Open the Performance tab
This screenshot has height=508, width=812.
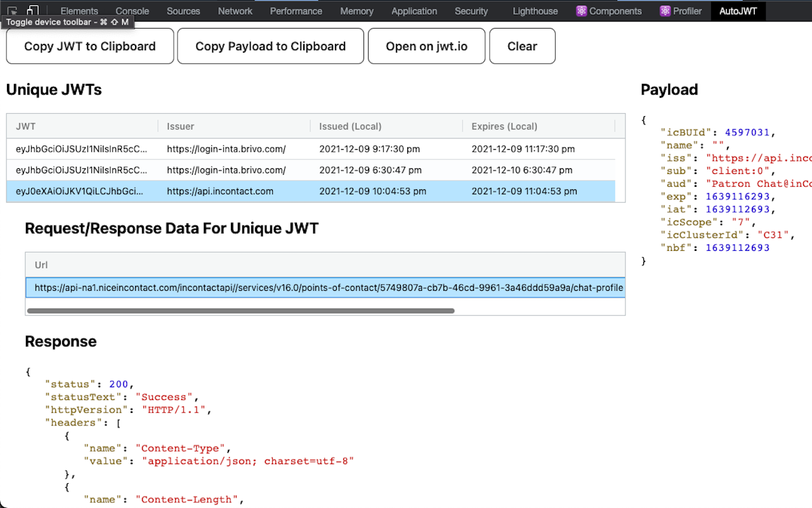point(296,11)
